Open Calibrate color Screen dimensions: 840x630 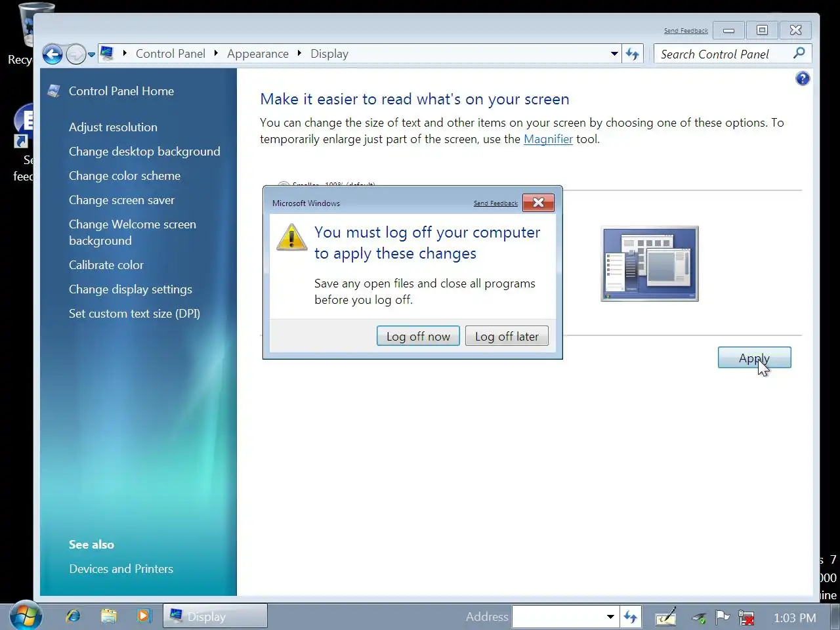coord(106,265)
